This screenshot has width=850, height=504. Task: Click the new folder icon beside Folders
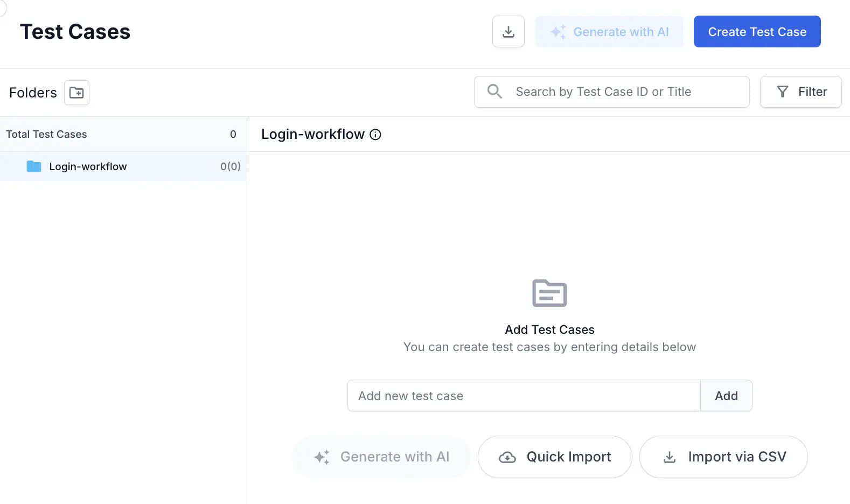point(76,93)
